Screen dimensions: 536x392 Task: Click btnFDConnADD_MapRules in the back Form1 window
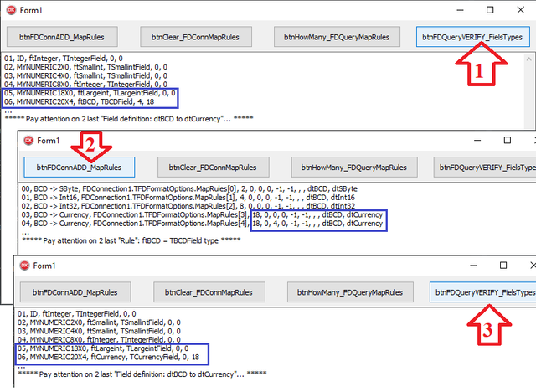[62, 37]
